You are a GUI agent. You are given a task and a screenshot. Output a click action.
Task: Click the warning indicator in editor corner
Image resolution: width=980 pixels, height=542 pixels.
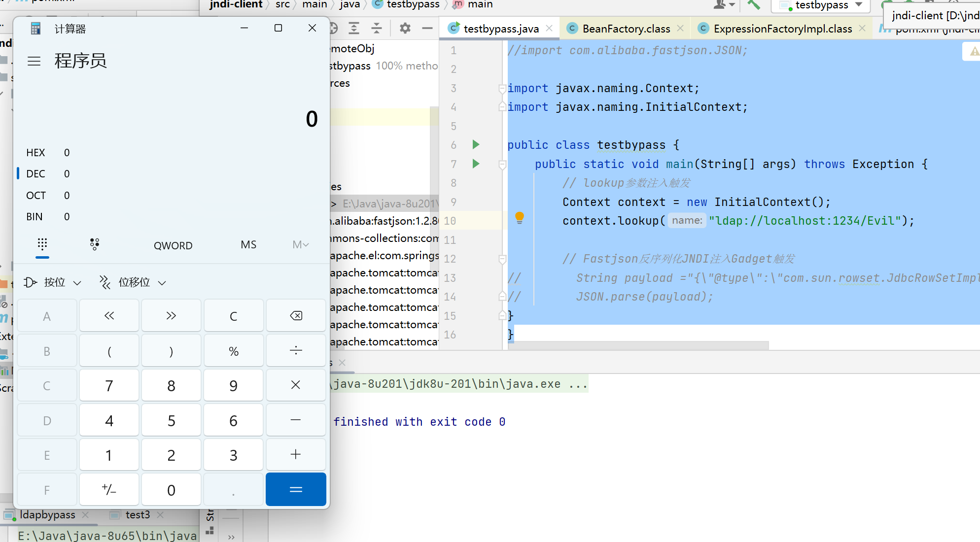975,51
